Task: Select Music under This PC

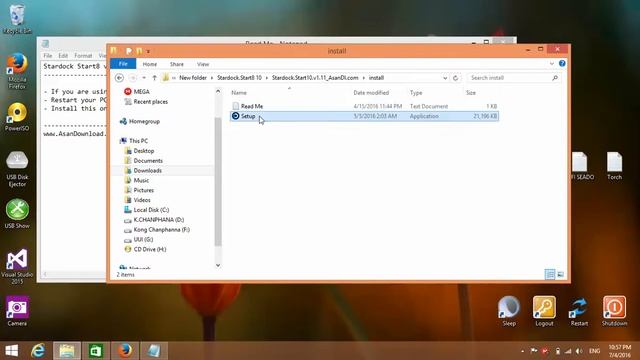Action: pos(141,180)
